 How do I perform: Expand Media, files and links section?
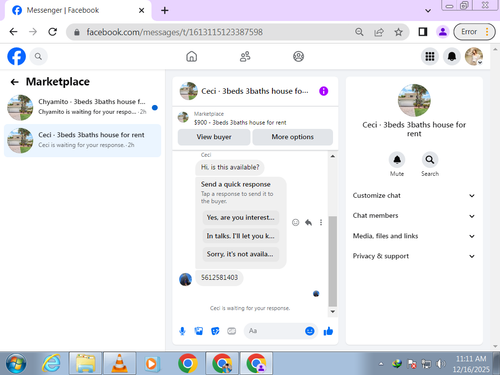click(x=413, y=236)
